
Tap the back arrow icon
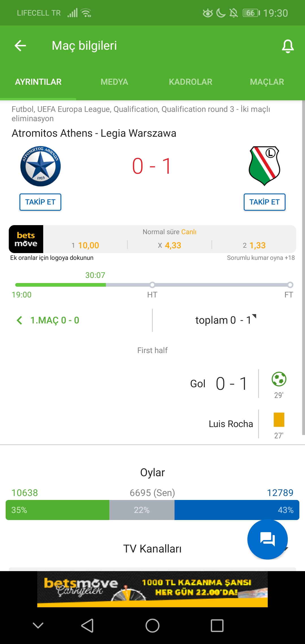tap(20, 45)
